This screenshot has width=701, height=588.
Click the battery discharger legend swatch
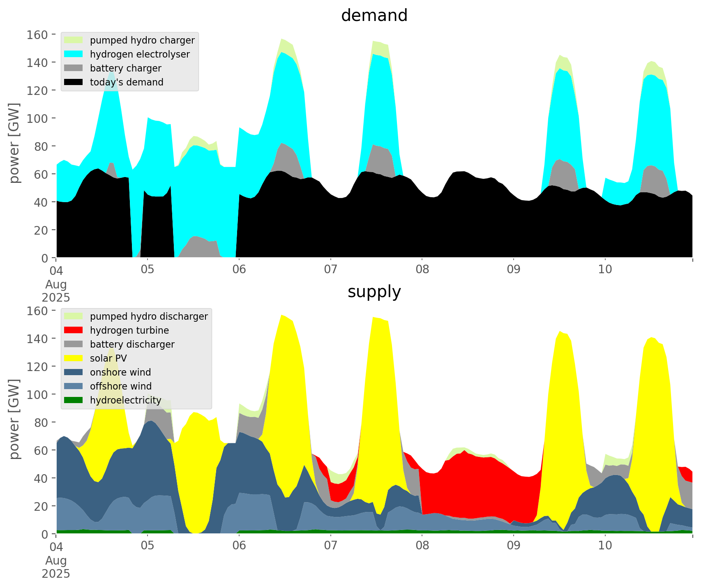[74, 344]
